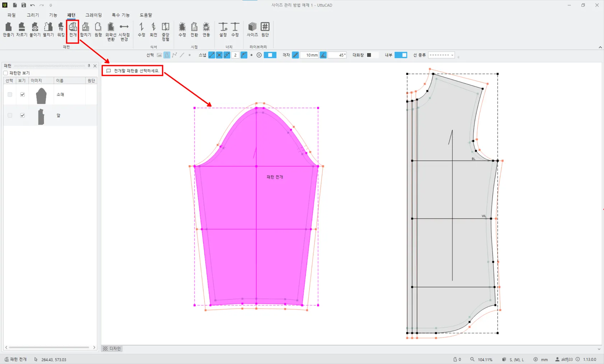Toggle the snap intersection button
The image size is (604, 364).
click(x=219, y=55)
